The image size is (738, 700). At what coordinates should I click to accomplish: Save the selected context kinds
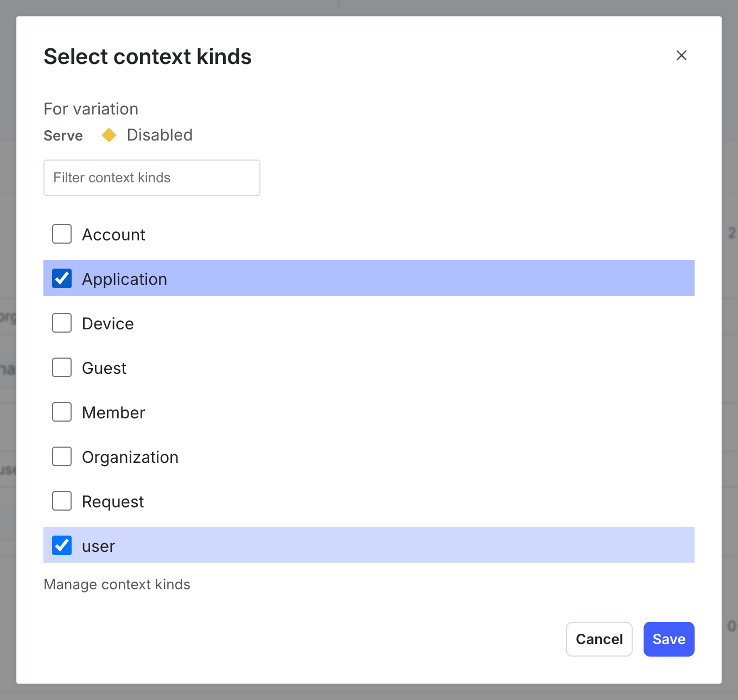click(x=669, y=639)
